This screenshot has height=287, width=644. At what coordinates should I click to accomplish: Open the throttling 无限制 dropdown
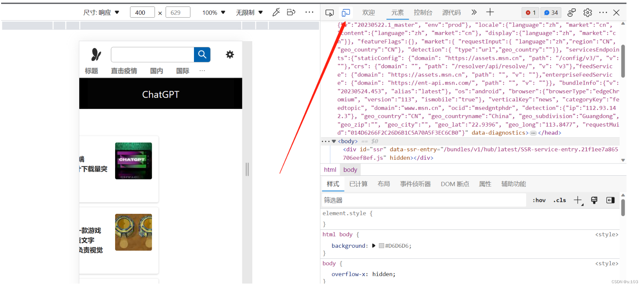(x=249, y=13)
